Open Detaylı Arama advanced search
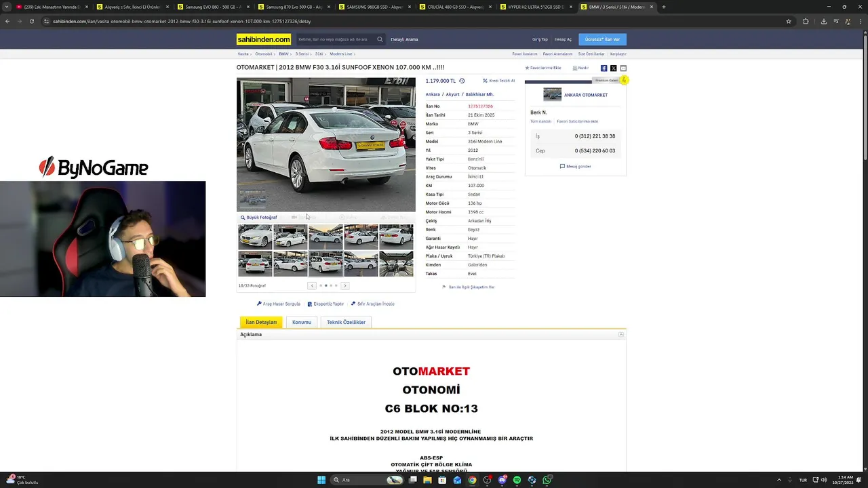 pyautogui.click(x=404, y=39)
